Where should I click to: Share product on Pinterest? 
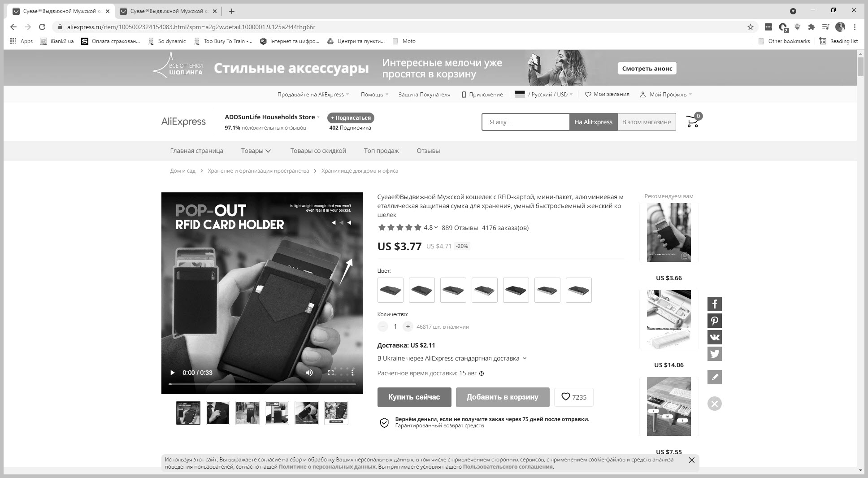point(714,321)
